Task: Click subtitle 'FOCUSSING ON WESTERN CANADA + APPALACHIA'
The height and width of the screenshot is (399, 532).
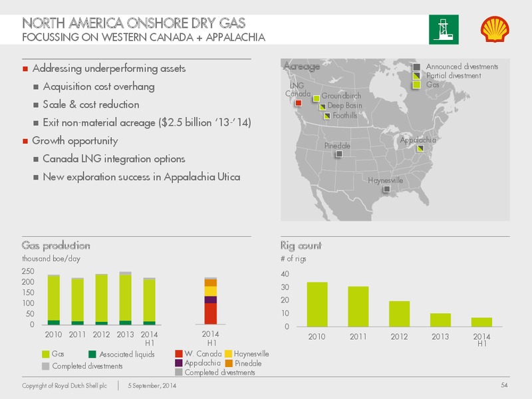Action: pos(144,37)
